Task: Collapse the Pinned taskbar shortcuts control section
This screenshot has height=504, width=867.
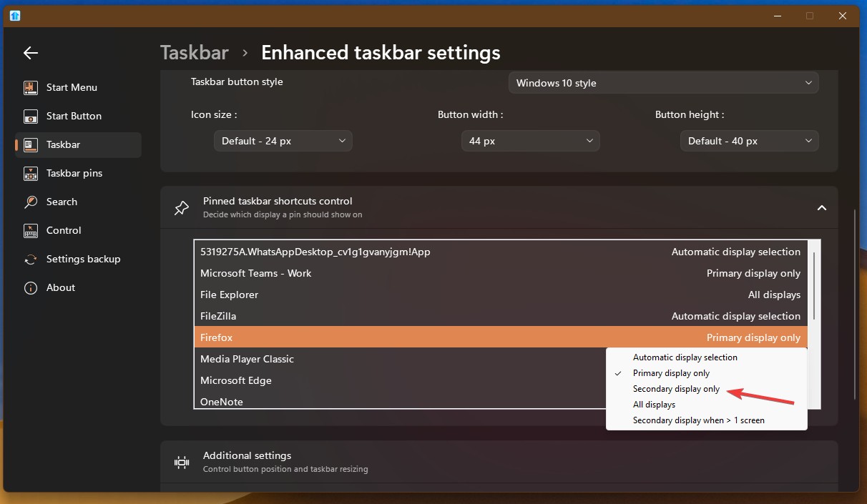Action: [x=821, y=208]
